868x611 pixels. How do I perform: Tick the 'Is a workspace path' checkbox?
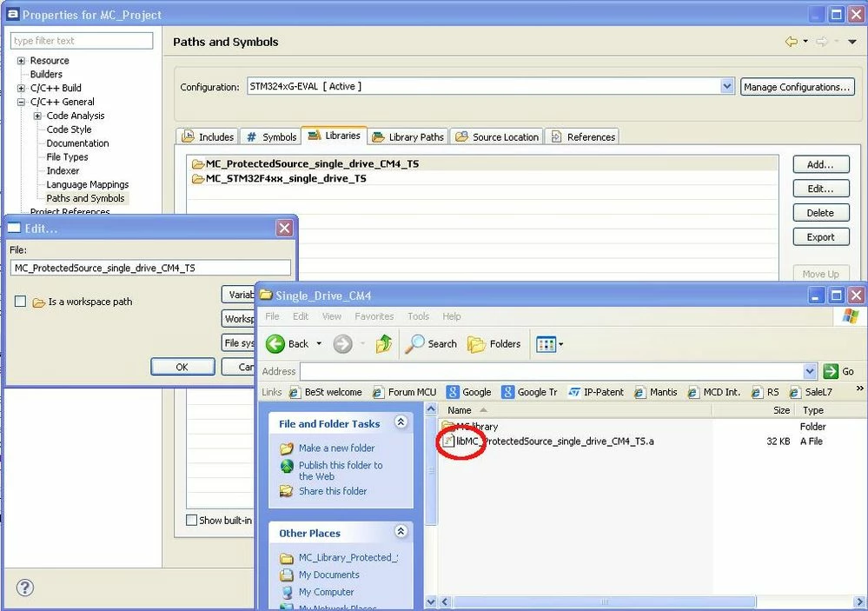21,302
